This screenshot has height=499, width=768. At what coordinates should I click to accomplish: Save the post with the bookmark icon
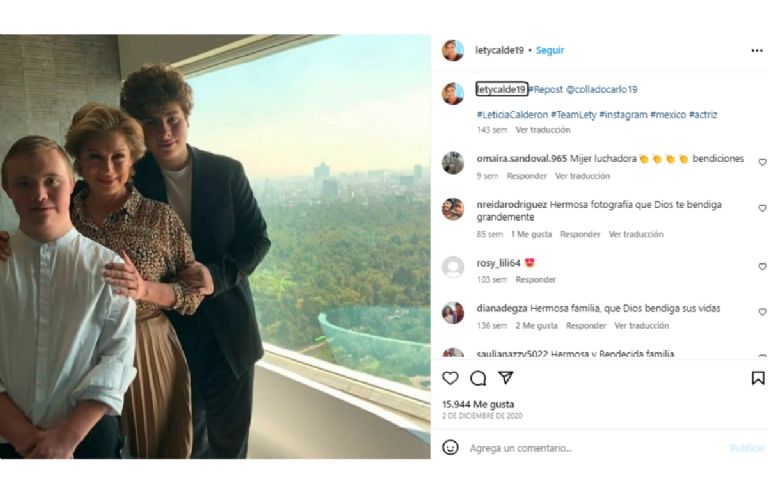pos(758,378)
